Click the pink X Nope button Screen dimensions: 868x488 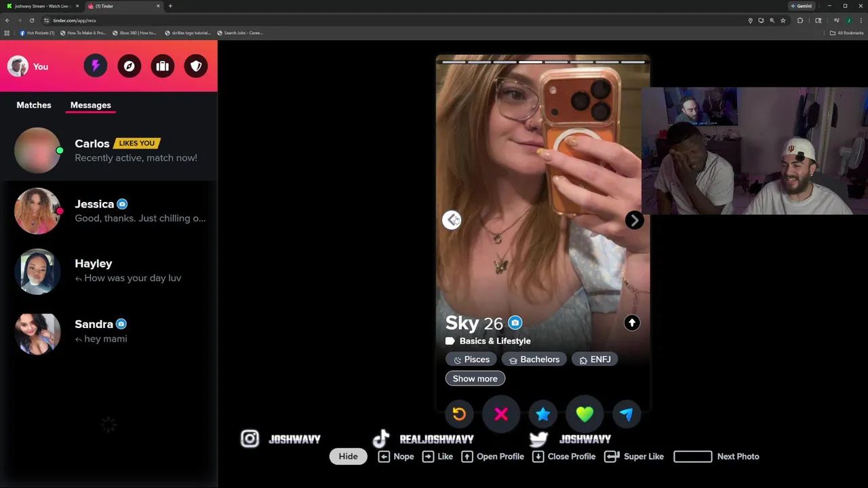[x=501, y=414]
